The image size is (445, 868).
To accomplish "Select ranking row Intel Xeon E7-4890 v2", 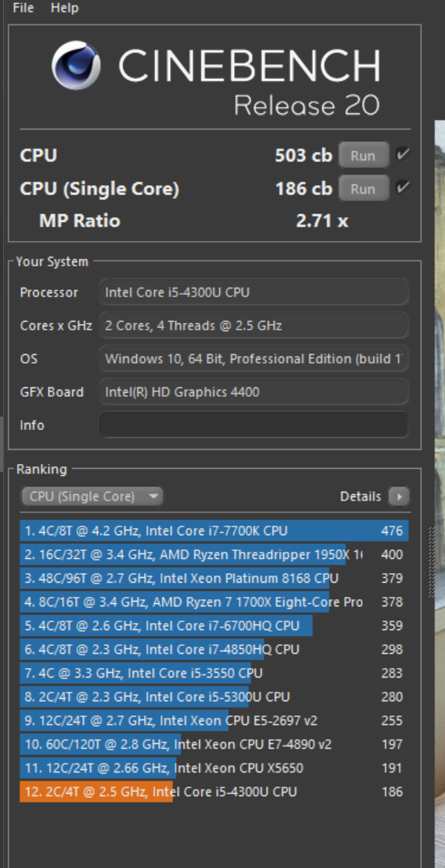I will (214, 745).
